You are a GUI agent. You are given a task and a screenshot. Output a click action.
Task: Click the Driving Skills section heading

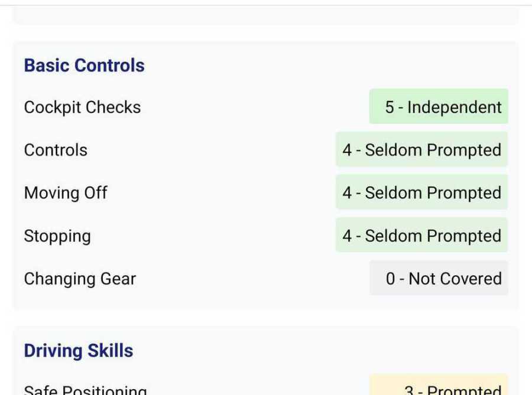coord(79,350)
